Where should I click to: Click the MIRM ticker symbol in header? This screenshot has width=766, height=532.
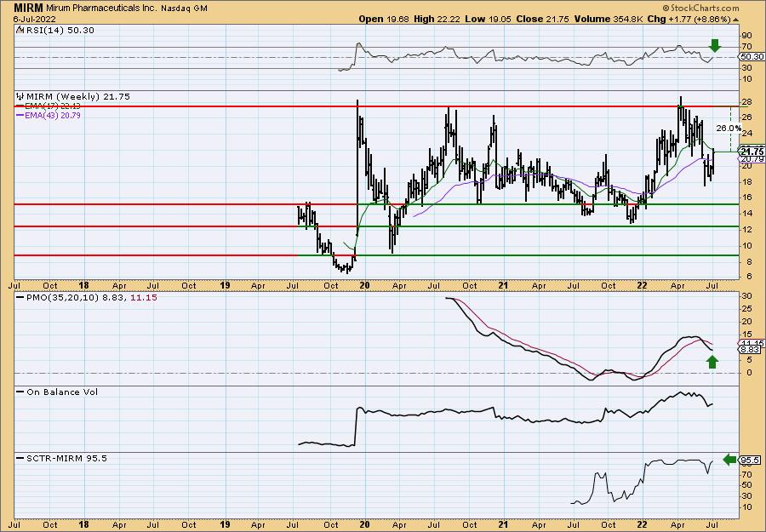coord(29,8)
